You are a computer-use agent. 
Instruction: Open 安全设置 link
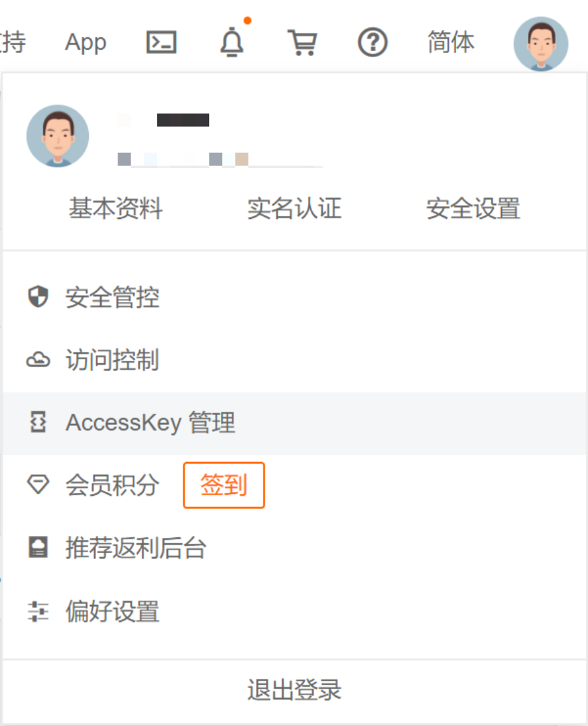click(473, 209)
